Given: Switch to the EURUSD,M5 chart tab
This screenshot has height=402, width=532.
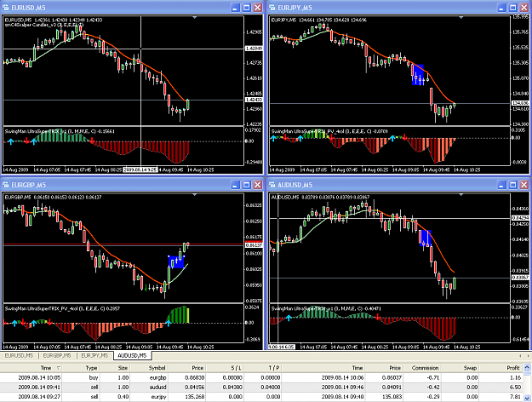Looking at the screenshot, I should click(x=19, y=355).
